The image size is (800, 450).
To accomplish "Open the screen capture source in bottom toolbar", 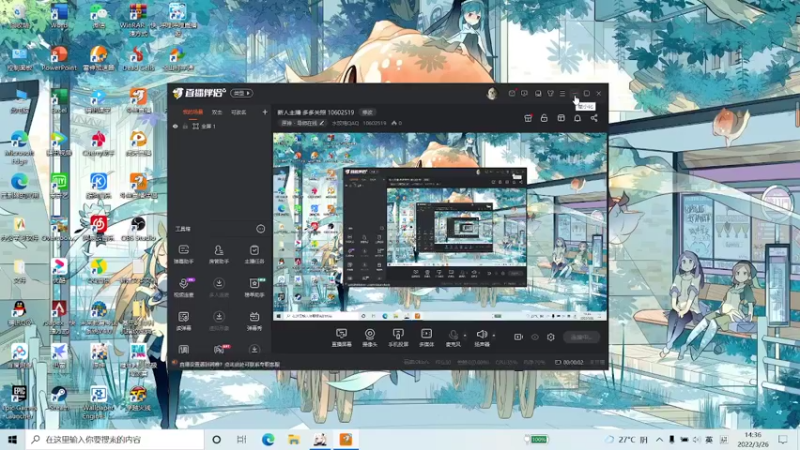I will tap(341, 337).
